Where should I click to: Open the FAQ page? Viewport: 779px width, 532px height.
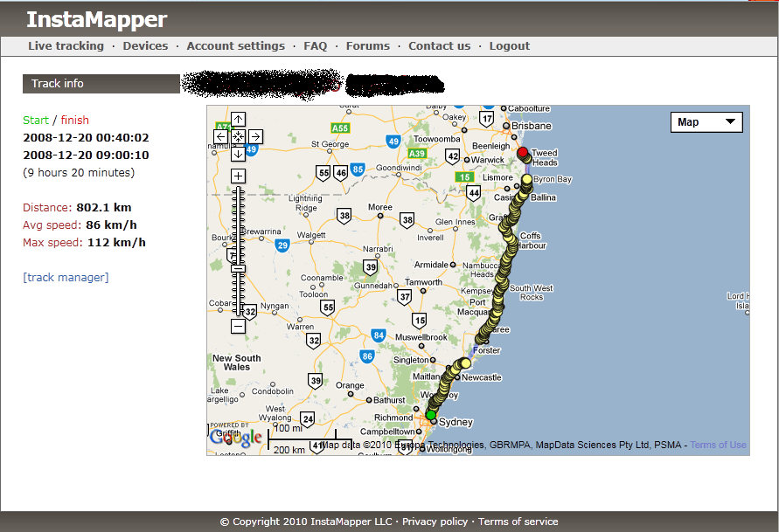coord(316,45)
